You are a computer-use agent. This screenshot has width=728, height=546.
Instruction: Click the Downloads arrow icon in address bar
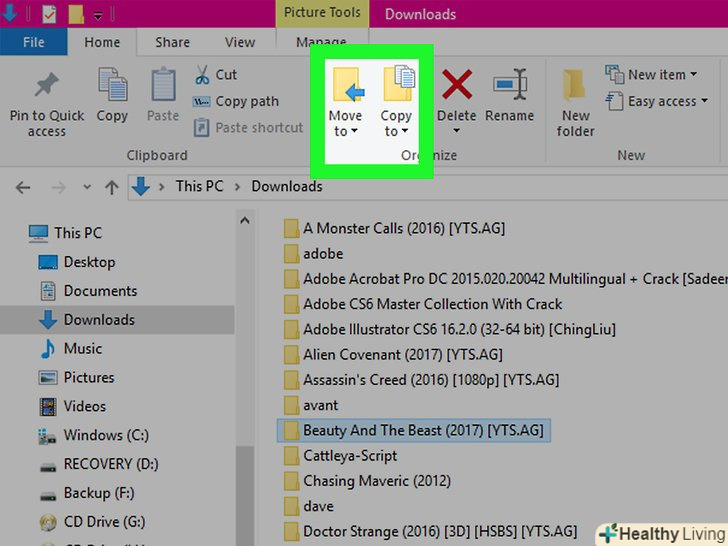point(140,187)
